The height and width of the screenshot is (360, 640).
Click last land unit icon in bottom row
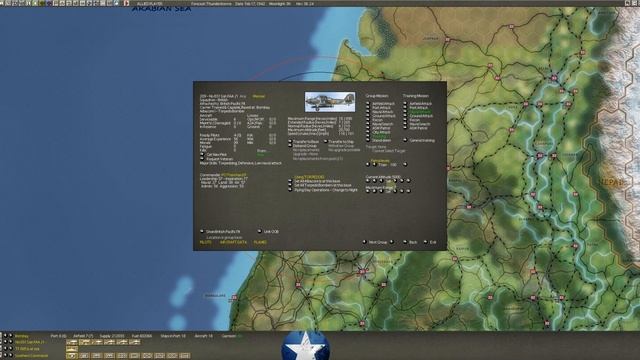(x=185, y=356)
